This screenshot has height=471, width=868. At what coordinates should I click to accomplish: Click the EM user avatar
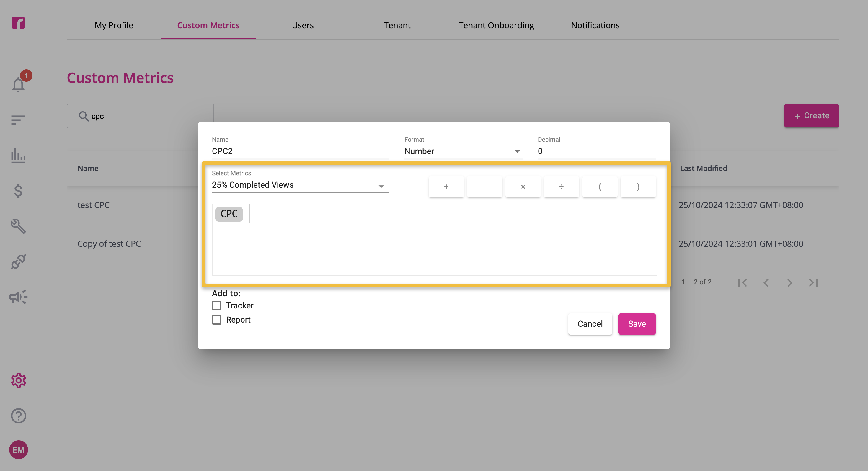[x=19, y=450]
